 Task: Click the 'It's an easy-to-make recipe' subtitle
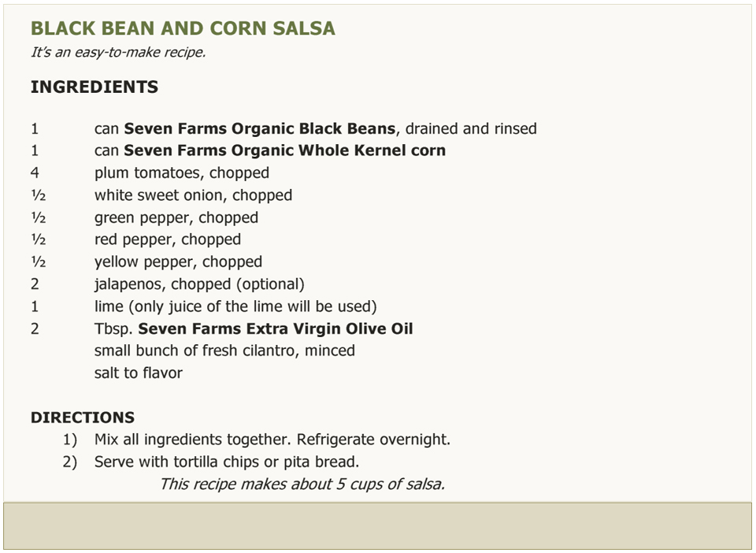[118, 52]
